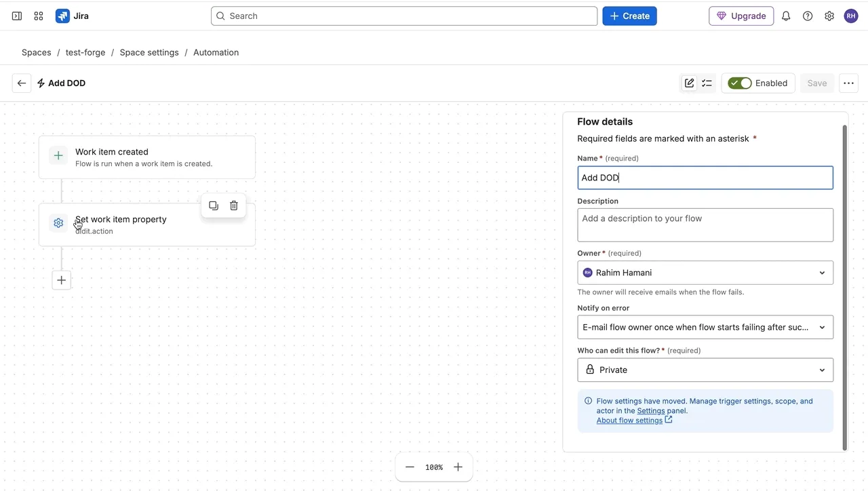Select the Set work item property card
The image size is (868, 491).
click(147, 224)
